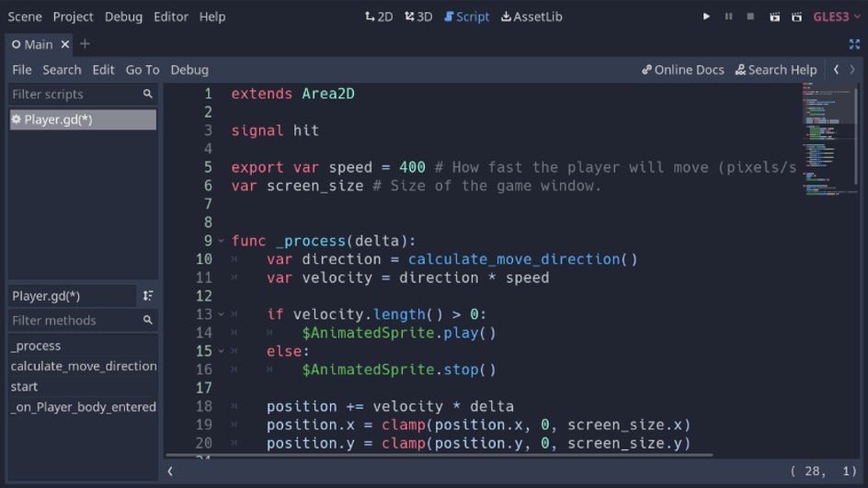Toggle distraction-free mode icon
The image size is (868, 488).
[x=854, y=44]
